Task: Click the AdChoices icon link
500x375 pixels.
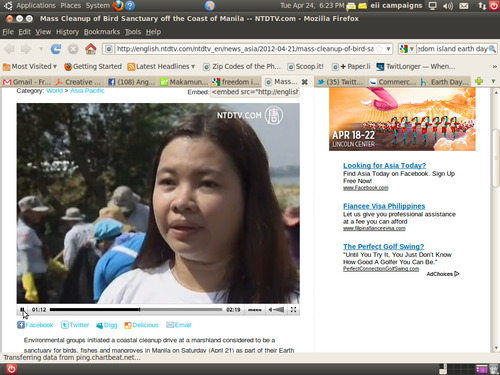Action: 443,274
